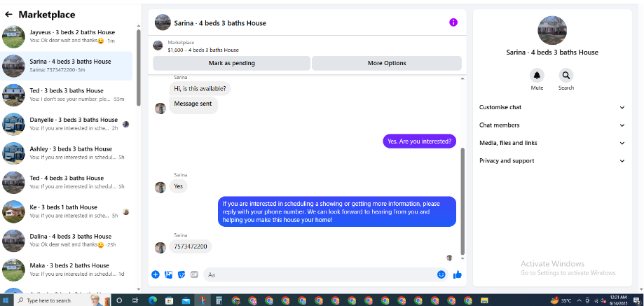Search in conversation with the magnifier icon

(566, 76)
